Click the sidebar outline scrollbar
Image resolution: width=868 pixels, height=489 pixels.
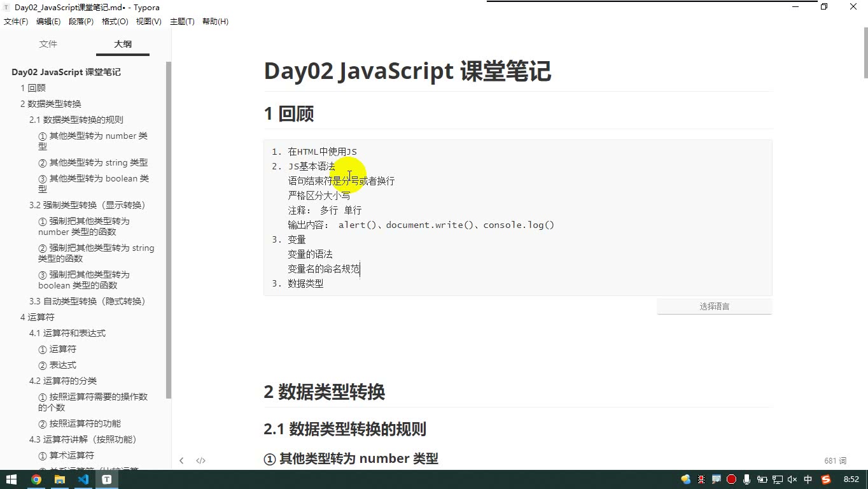pyautogui.click(x=168, y=230)
